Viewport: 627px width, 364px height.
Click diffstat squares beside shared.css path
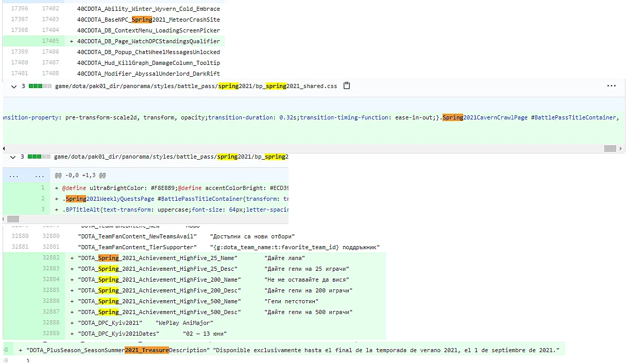click(40, 86)
